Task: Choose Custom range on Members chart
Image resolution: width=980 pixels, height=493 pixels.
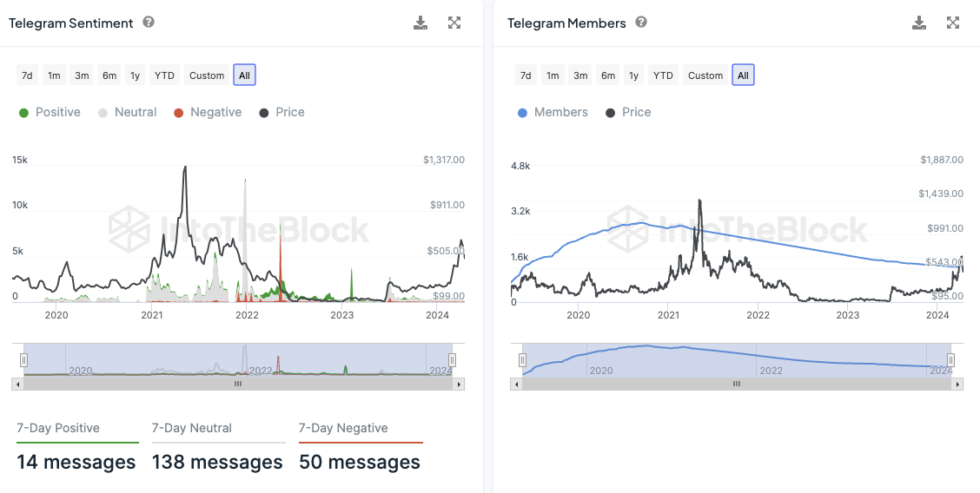Action: click(705, 76)
